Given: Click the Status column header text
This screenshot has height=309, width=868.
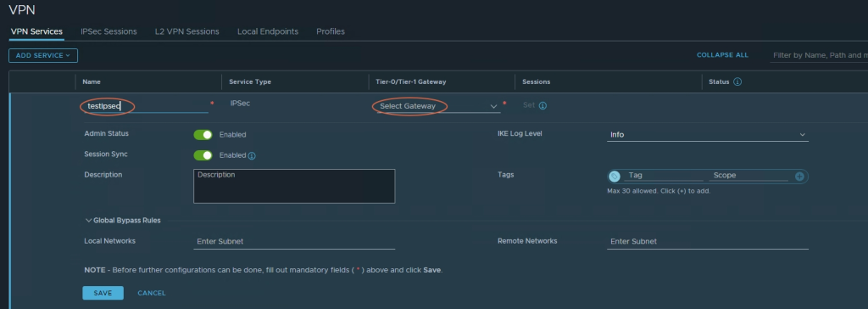Looking at the screenshot, I should click(719, 82).
